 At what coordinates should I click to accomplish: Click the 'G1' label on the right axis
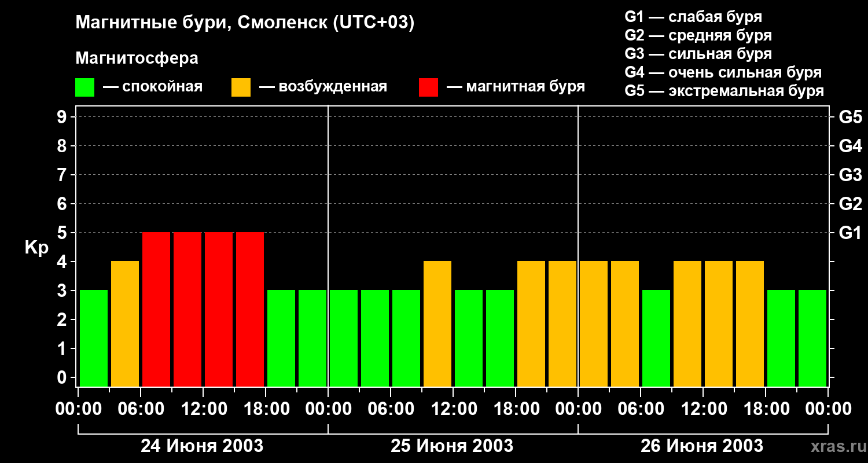850,233
